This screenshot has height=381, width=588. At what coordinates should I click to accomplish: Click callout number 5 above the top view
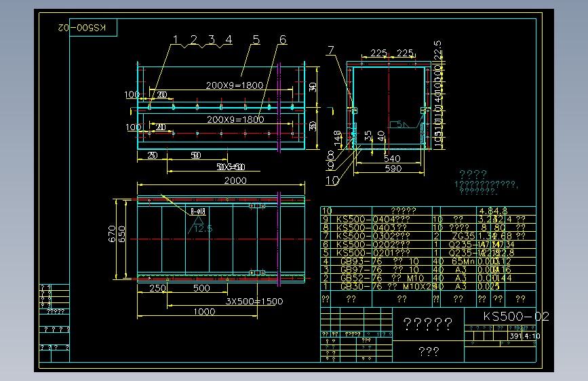click(256, 39)
